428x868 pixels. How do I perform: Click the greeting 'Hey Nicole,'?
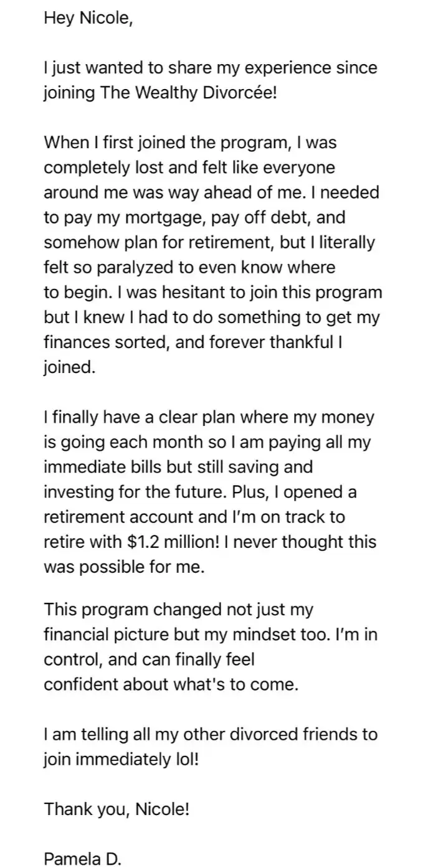(x=88, y=18)
